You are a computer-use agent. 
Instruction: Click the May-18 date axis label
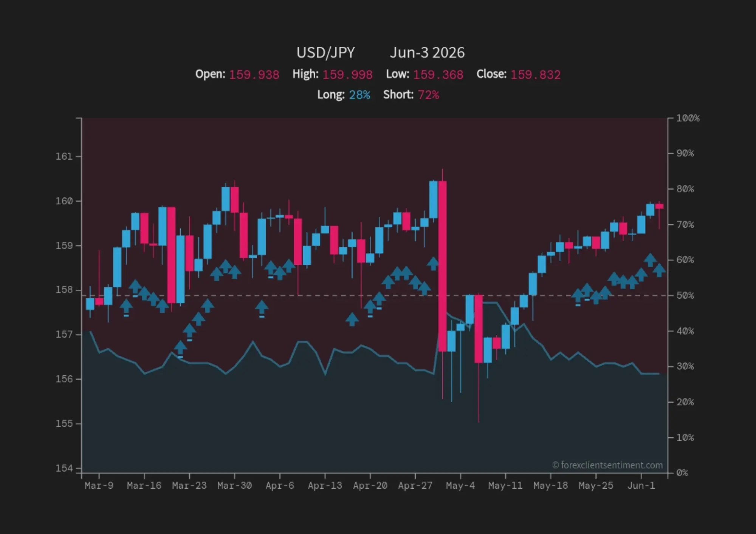tap(551, 486)
